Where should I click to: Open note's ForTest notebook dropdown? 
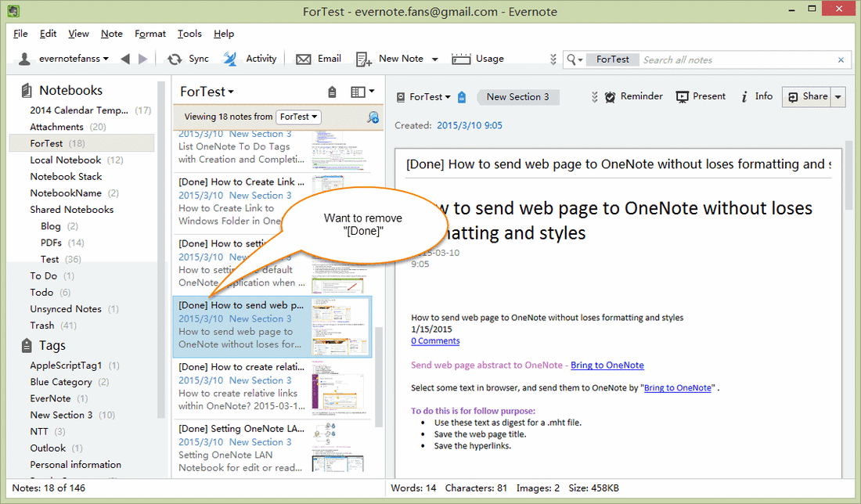[430, 97]
